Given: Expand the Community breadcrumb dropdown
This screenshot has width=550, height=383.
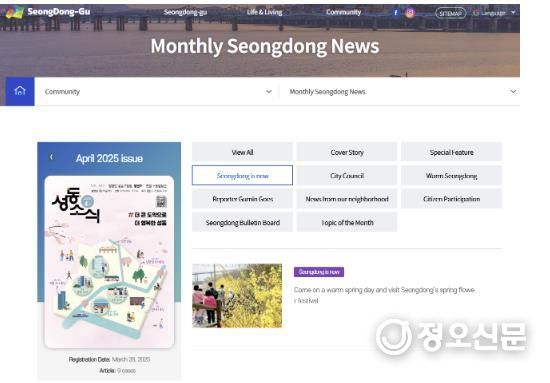Looking at the screenshot, I should pos(157,92).
